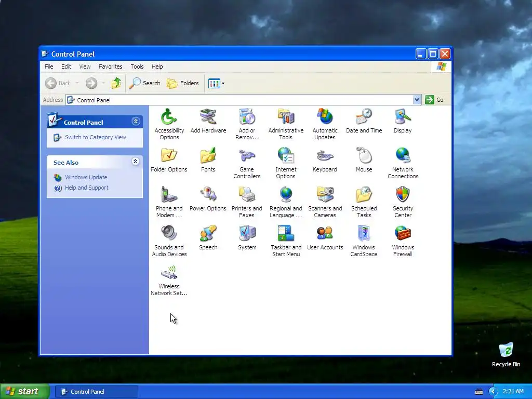
Task: Click inside the Address field text
Action: [x=94, y=100]
